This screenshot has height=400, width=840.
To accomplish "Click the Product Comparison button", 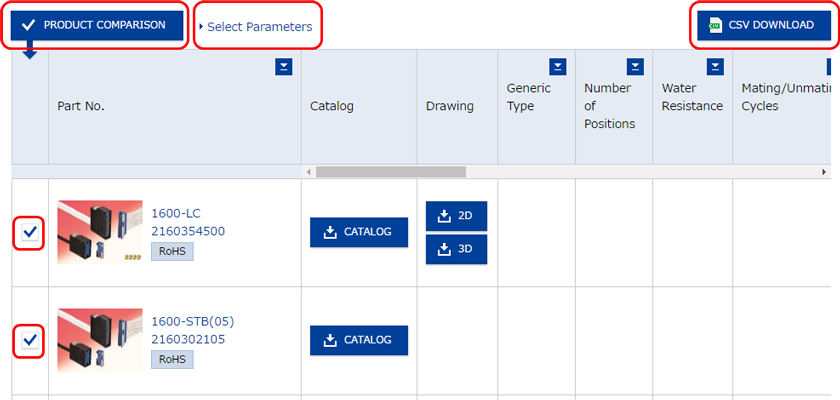I will pos(96,25).
